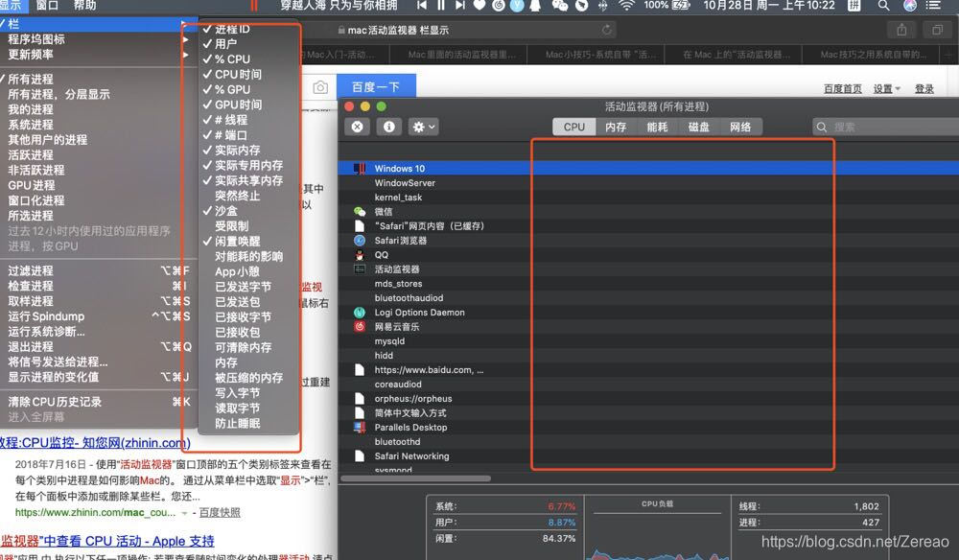Open Spotlight search icon
Screen dimensions: 959x560
click(883, 6)
